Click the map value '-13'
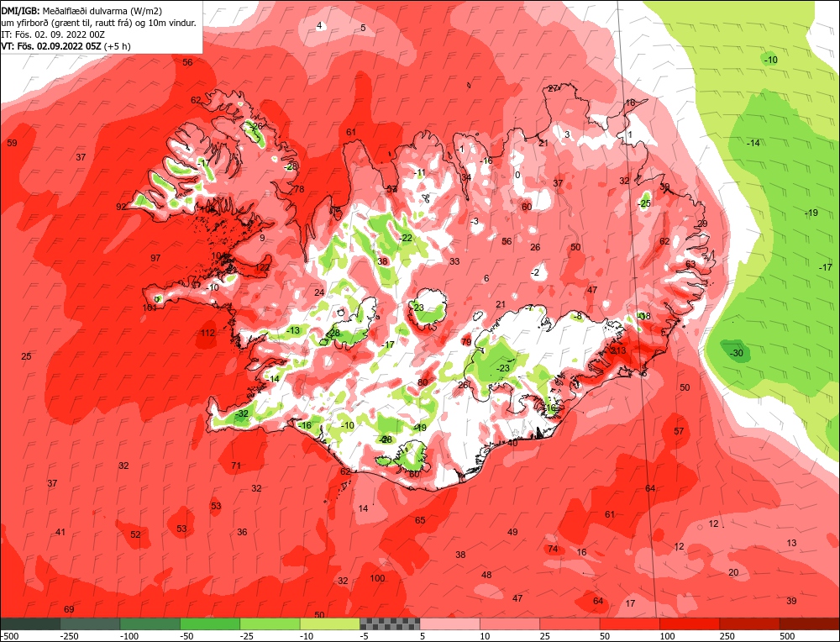Screen dimensions: 840x642 [x=292, y=330]
